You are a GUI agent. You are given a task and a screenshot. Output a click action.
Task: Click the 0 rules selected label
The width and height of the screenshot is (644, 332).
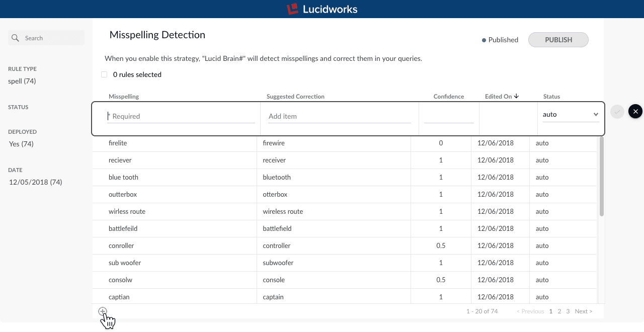(x=137, y=74)
